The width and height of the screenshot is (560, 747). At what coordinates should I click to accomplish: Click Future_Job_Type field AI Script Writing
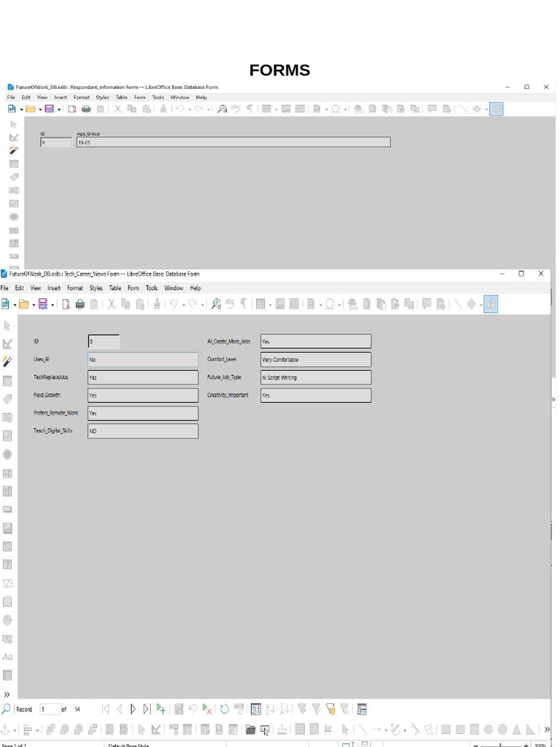(316, 377)
